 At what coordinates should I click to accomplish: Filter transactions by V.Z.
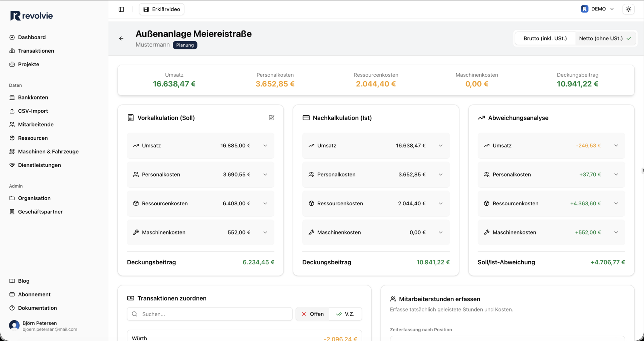coord(345,314)
